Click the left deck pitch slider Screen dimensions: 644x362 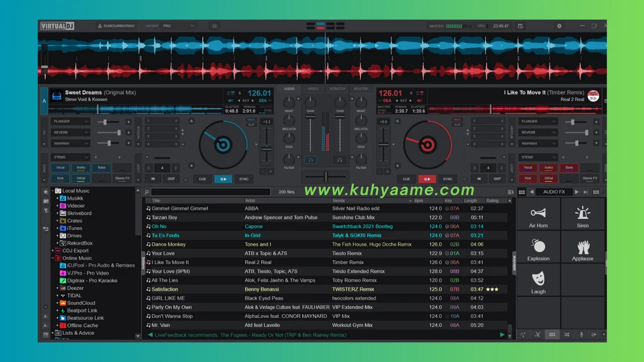(266, 147)
